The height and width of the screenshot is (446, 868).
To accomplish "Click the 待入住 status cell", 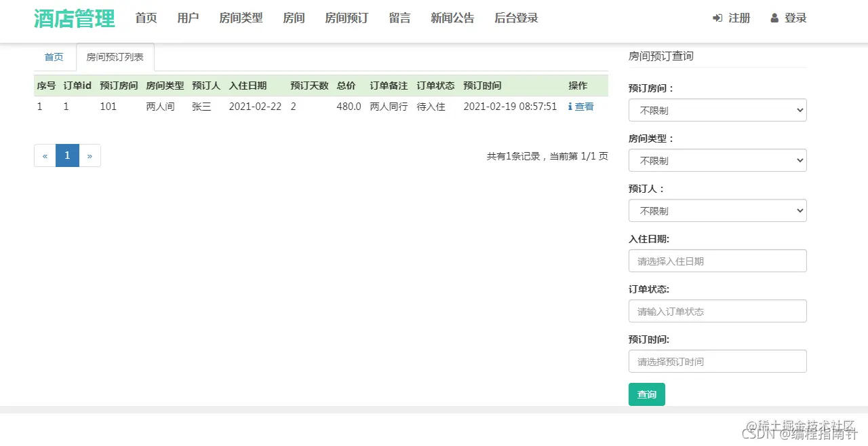I will pyautogui.click(x=431, y=107).
